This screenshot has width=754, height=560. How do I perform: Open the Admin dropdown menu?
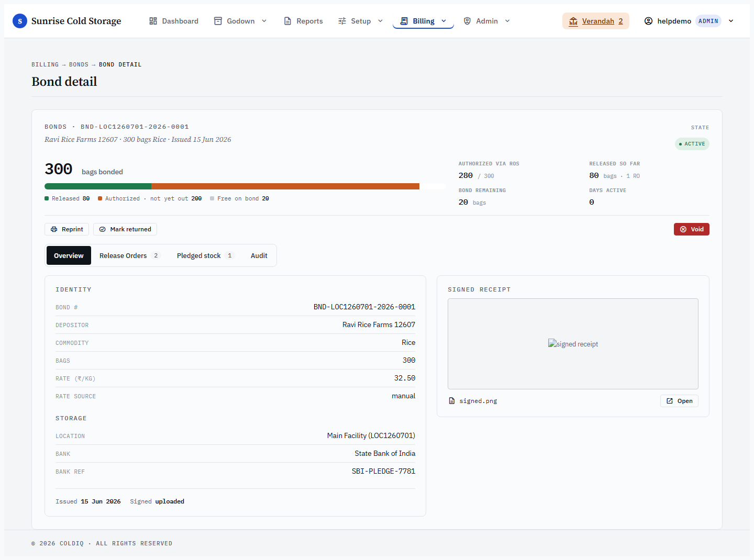[487, 21]
